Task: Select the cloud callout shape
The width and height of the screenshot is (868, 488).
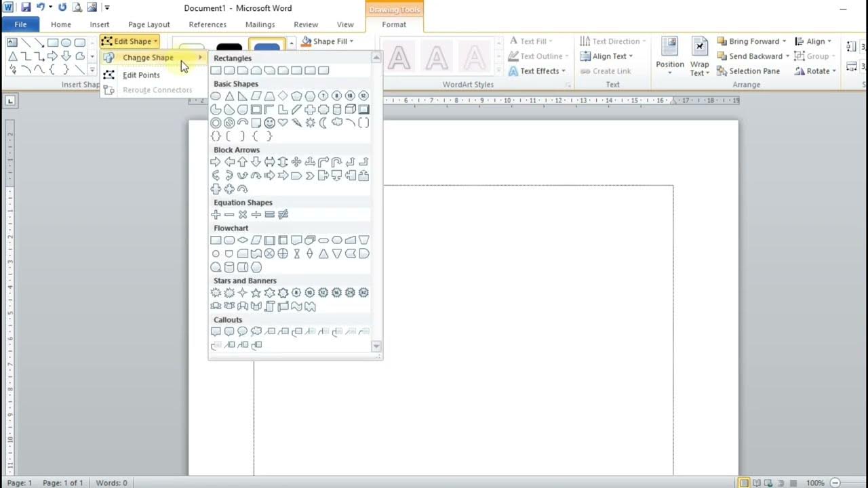Action: point(256,331)
